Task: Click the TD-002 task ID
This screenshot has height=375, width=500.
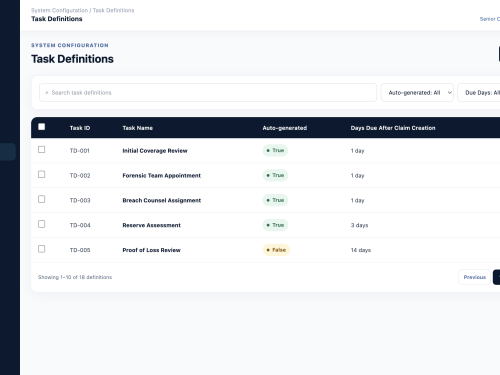Action: pos(80,175)
